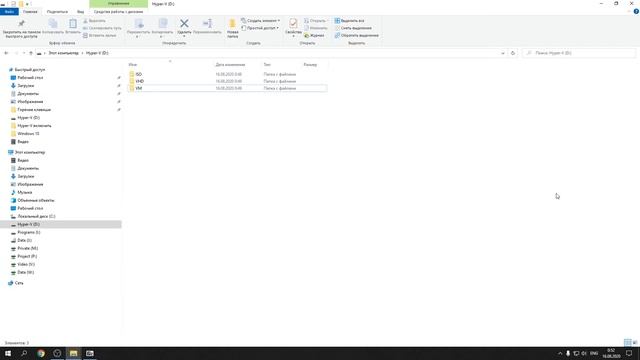Select Quick access in navigation pane
Image resolution: width=640 pixels, height=360 pixels.
(30, 70)
